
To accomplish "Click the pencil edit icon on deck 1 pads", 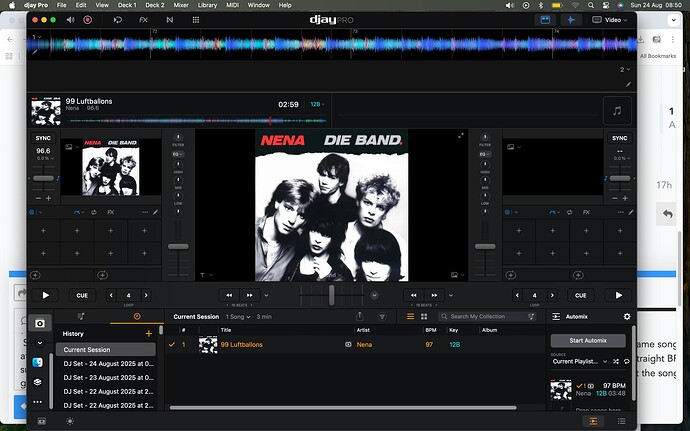I will click(x=155, y=212).
